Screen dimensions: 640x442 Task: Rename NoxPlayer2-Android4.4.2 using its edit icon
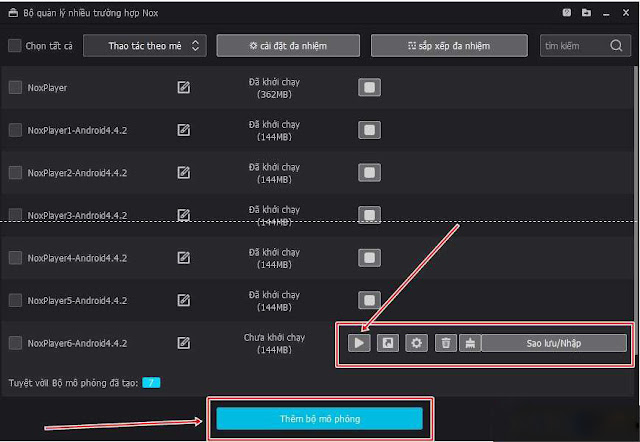point(184,173)
